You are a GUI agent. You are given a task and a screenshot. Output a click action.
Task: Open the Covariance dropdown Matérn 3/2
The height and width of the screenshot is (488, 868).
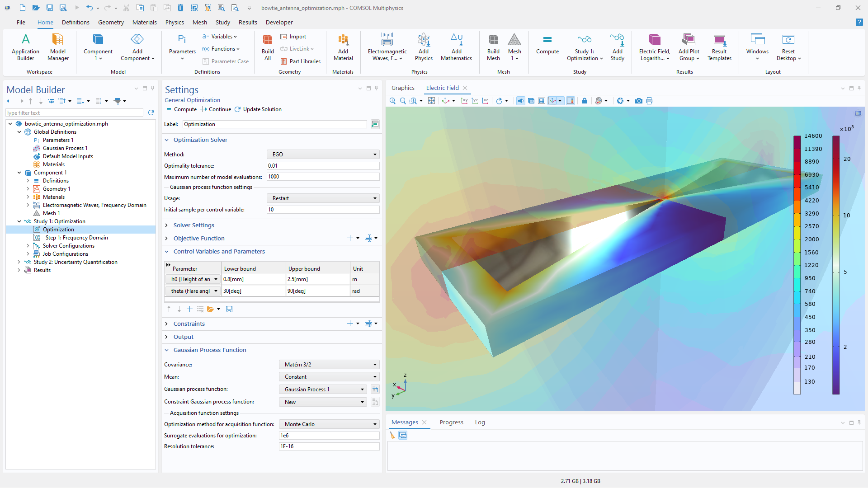point(329,365)
